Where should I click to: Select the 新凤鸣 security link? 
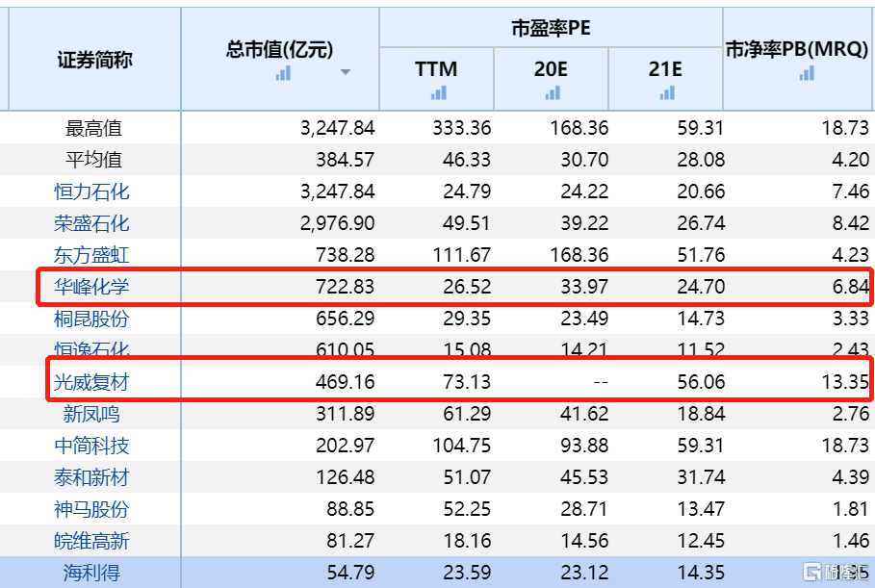coord(91,414)
